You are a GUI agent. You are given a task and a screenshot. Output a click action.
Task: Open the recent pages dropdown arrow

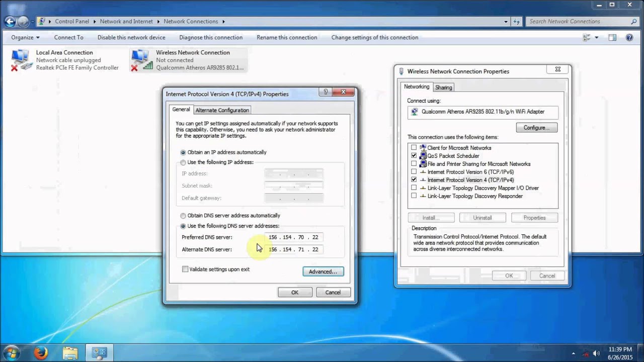[x=33, y=22]
